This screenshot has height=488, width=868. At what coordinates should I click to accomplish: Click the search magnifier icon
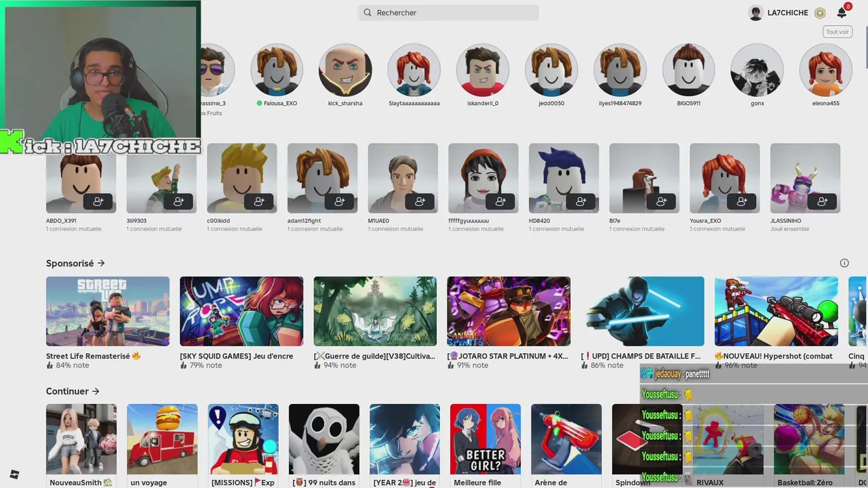tap(368, 13)
